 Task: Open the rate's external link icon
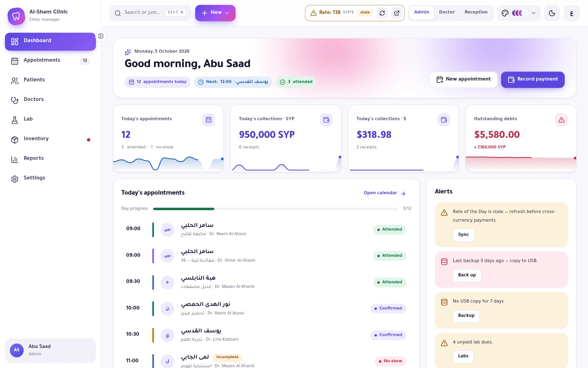(x=397, y=13)
